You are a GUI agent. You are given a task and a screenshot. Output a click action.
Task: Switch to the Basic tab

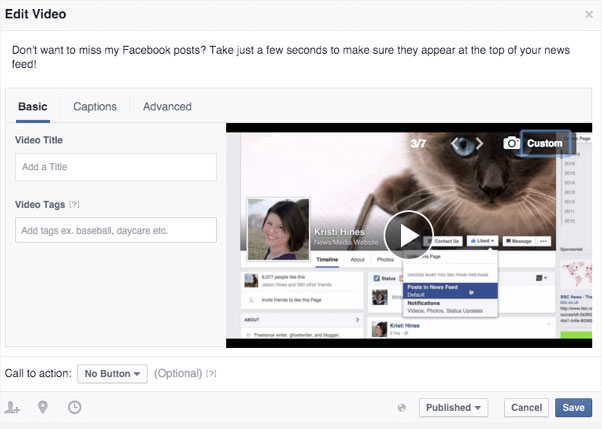click(x=33, y=107)
